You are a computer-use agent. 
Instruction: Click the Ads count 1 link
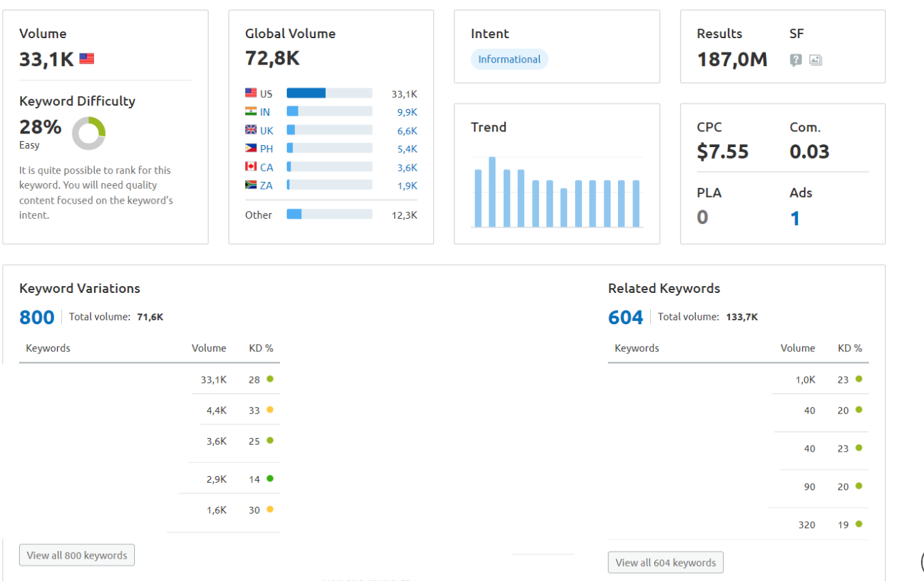(x=795, y=218)
